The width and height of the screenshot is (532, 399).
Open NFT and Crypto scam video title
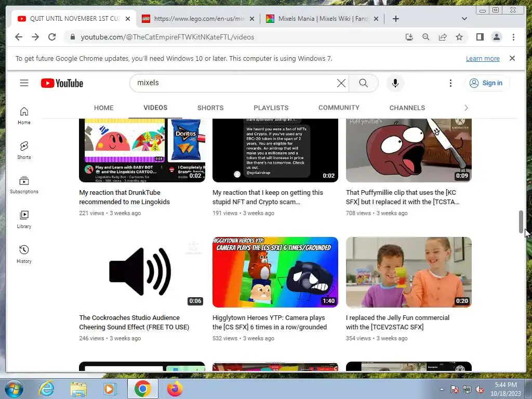[x=268, y=197]
